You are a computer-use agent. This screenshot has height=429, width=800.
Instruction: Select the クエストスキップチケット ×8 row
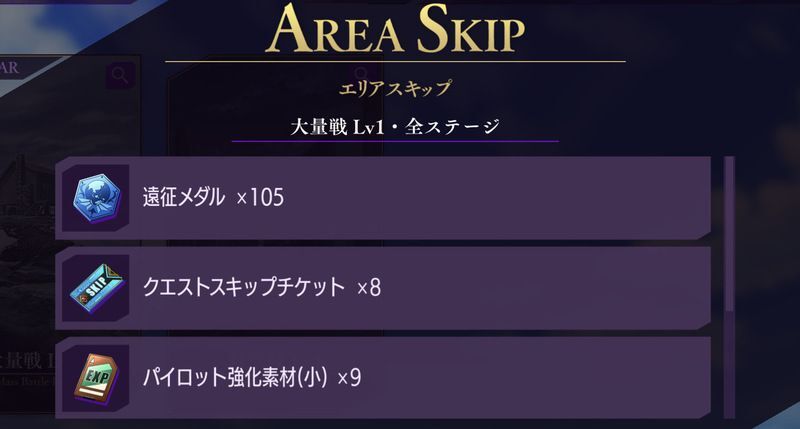[x=420, y=287]
